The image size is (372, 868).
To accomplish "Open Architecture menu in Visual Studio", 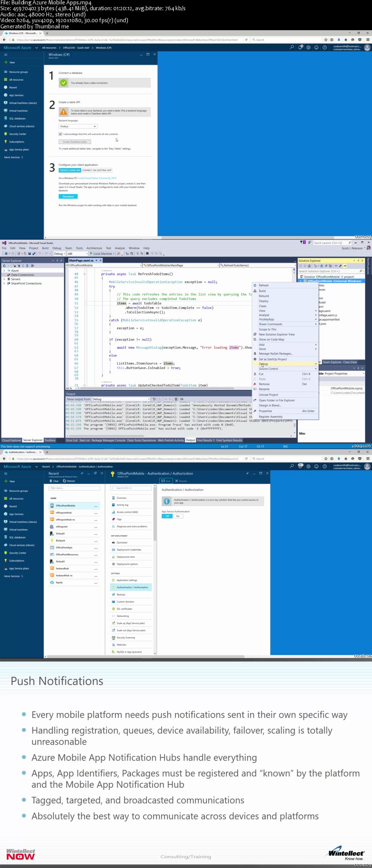I will [x=94, y=248].
